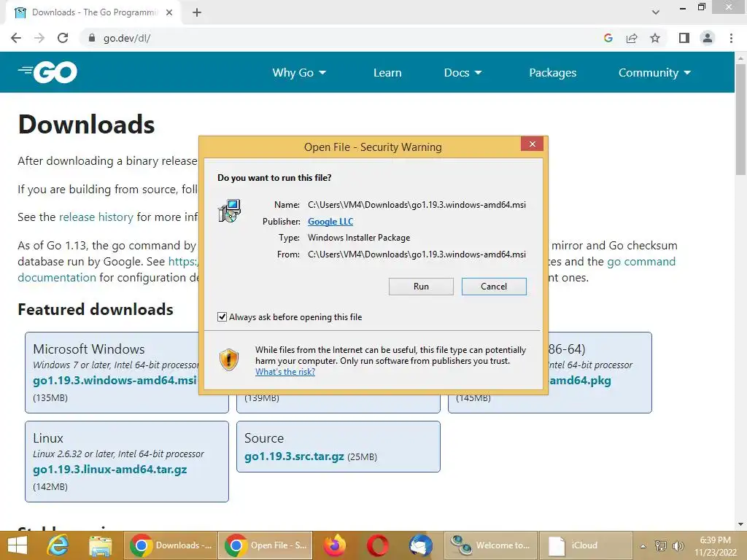This screenshot has width=747, height=560.
Task: Switch to Open File taskbar window
Action: [x=266, y=545]
